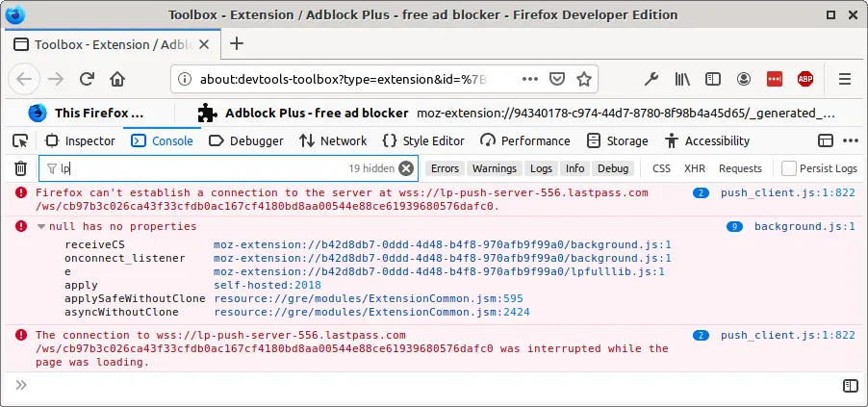Open the Firefox hamburger menu
This screenshot has width=868, height=407.
(845, 79)
